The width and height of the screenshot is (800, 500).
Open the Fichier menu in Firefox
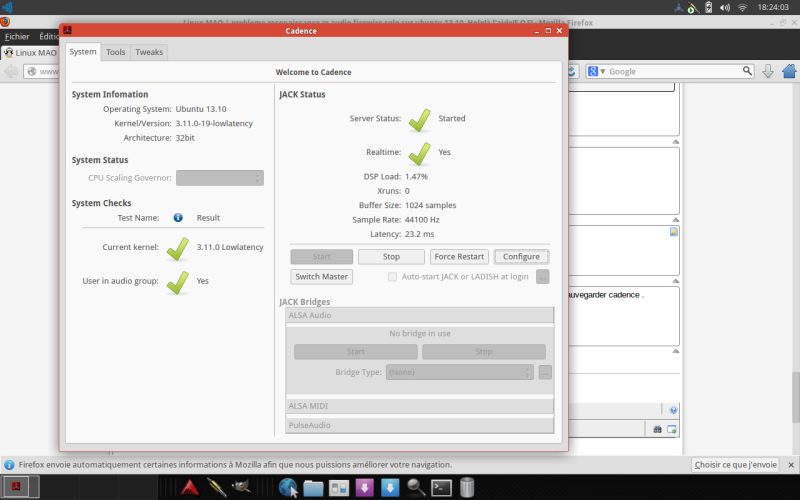pos(17,36)
